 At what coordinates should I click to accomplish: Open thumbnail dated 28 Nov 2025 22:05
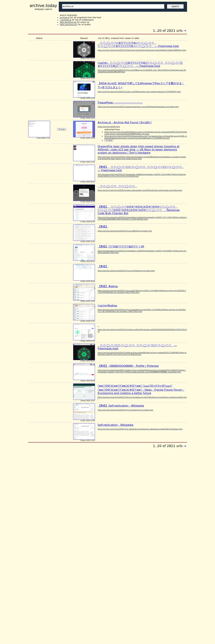pos(84,69)
